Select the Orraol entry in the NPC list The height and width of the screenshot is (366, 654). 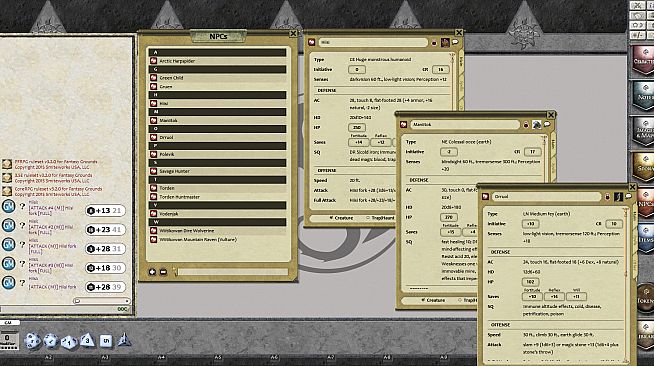click(x=218, y=137)
